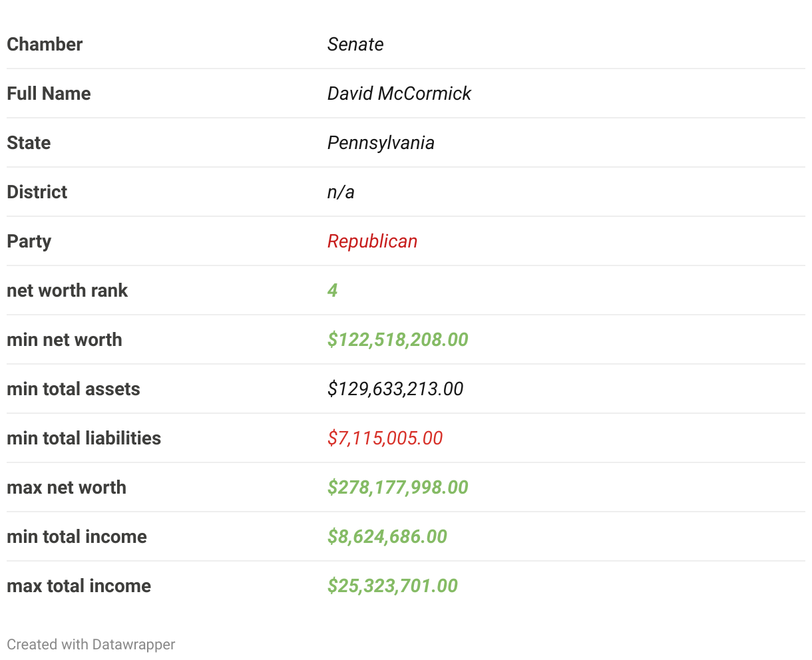
Task: Click the $129,633,213.00 total assets value
Action: (395, 389)
